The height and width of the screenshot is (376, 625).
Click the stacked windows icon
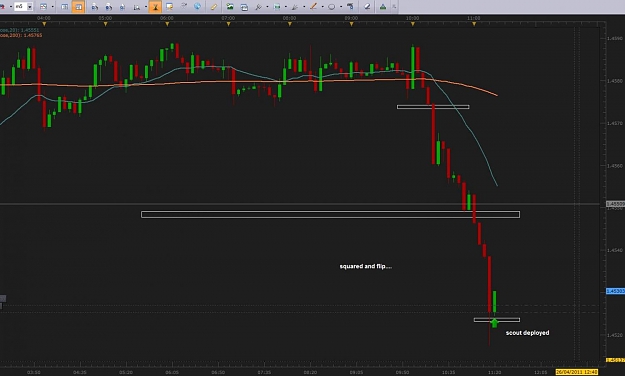tap(244, 7)
